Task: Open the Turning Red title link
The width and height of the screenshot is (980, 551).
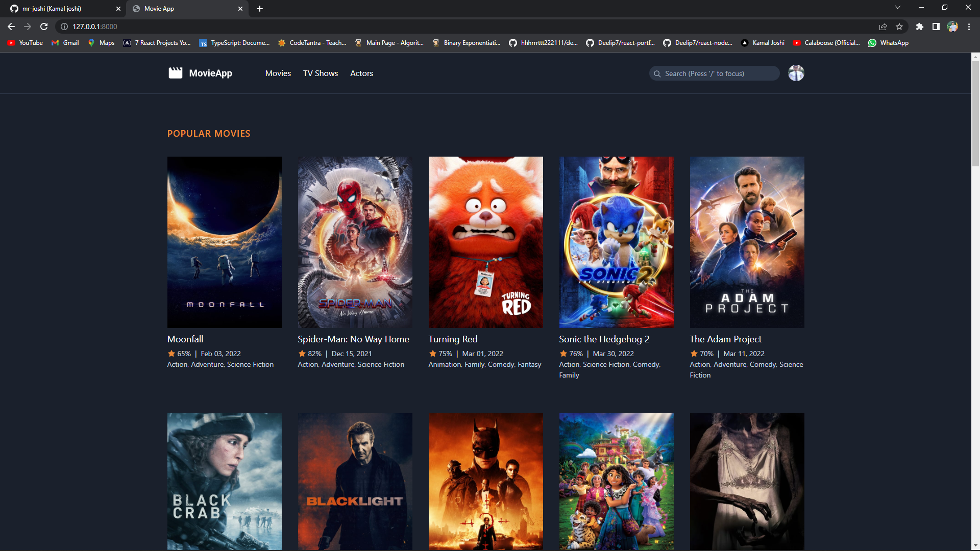Action: pos(453,339)
